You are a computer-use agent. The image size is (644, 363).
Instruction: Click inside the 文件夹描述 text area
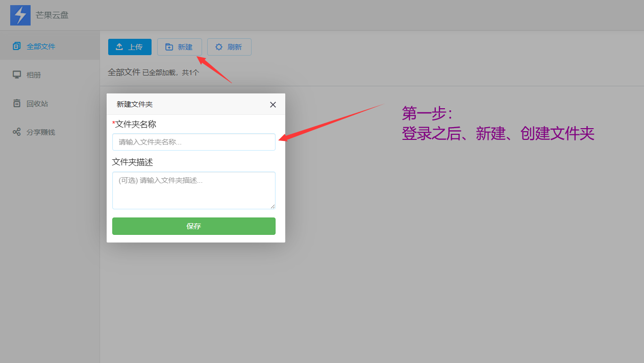pos(194,190)
